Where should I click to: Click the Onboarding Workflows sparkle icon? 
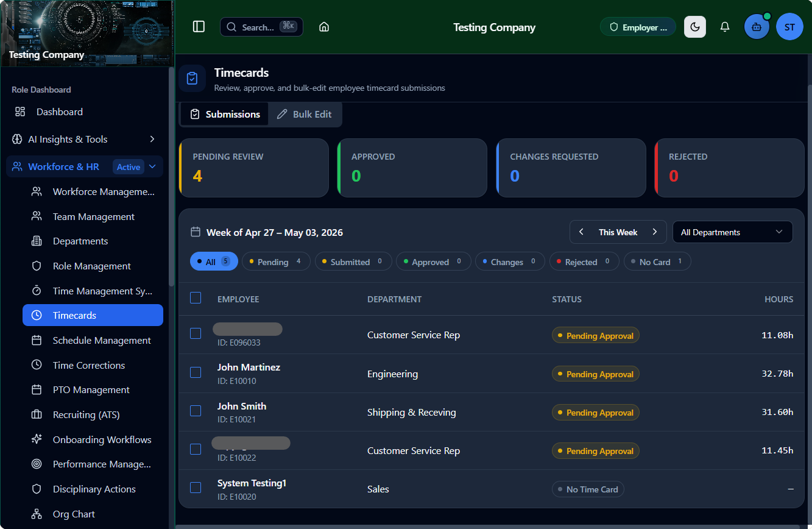point(37,439)
